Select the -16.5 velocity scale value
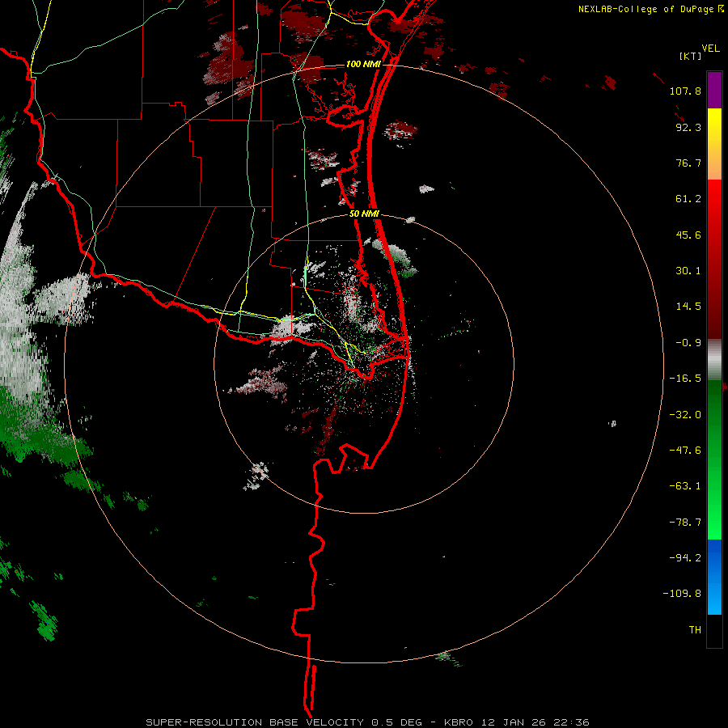Viewport: 728px width, 728px height. (x=685, y=379)
